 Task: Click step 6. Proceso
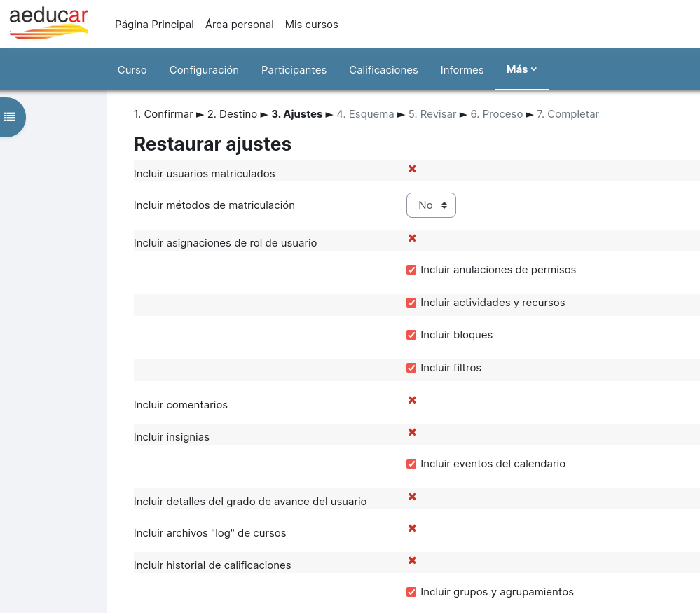pyautogui.click(x=496, y=114)
